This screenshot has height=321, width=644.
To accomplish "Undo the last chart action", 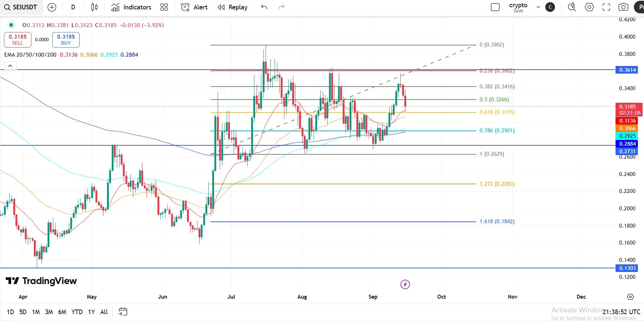I will point(264,7).
